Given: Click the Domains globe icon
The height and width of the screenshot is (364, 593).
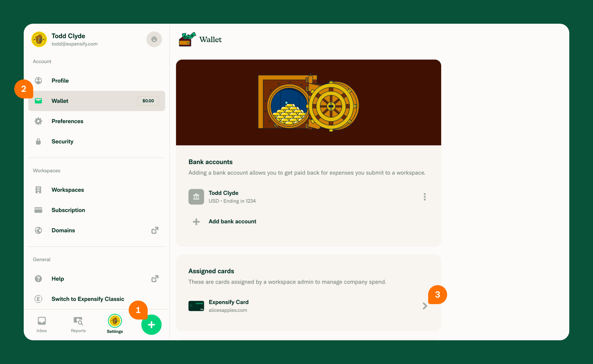Looking at the screenshot, I should pos(39,230).
